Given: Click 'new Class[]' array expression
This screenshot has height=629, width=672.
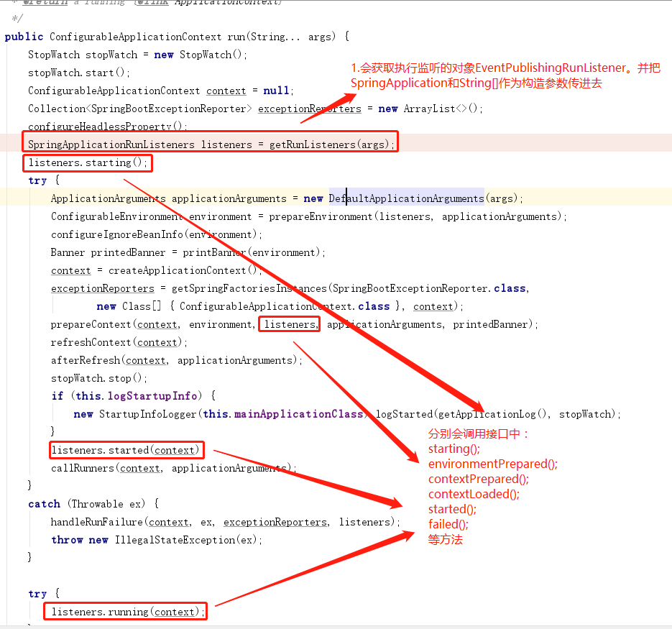Looking at the screenshot, I should [129, 306].
